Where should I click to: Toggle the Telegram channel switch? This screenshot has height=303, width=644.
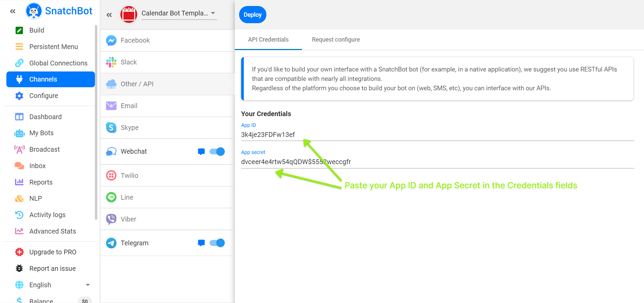click(x=217, y=243)
